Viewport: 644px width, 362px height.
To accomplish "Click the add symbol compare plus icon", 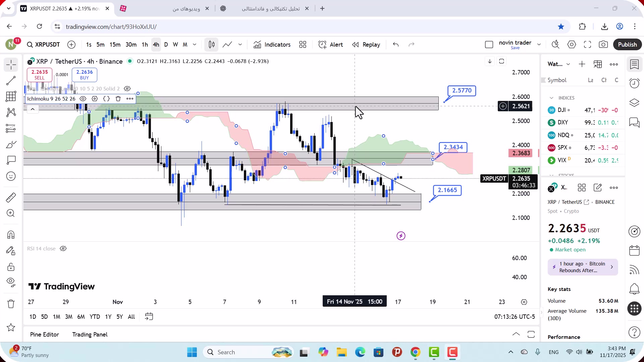I will tap(71, 45).
